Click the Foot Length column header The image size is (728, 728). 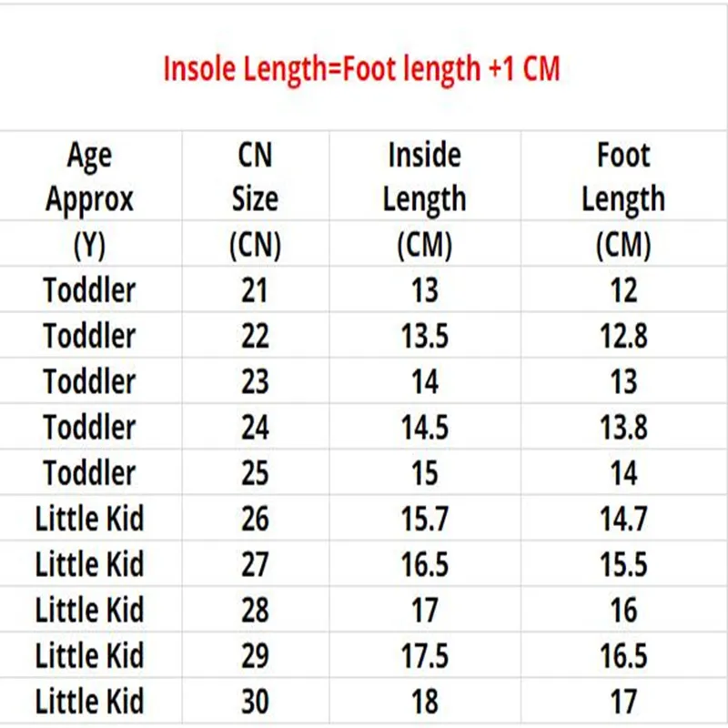tap(623, 199)
